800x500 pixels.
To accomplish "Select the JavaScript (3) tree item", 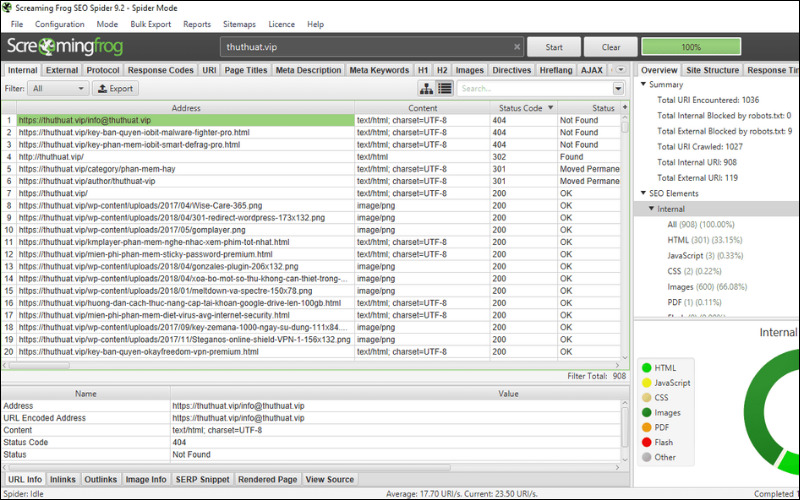I will [x=705, y=256].
